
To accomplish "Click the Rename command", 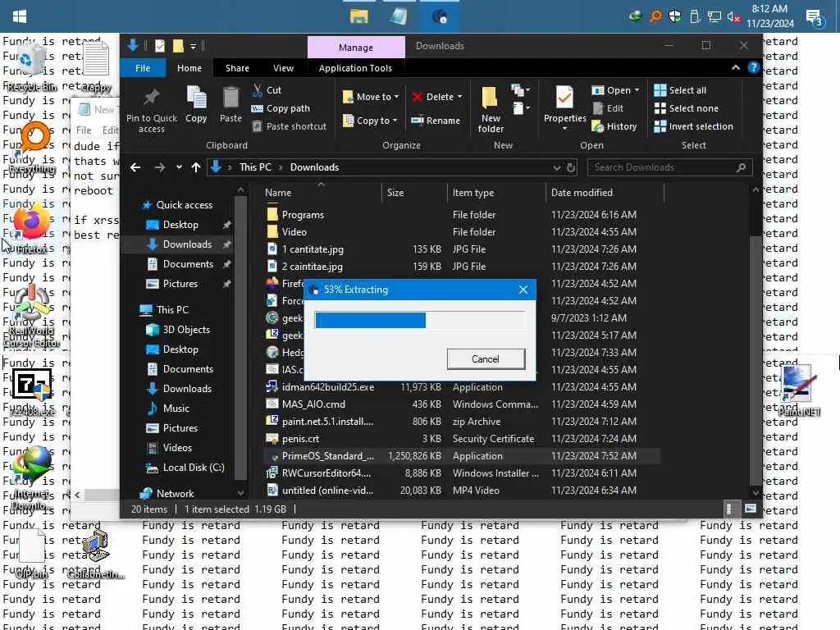I will click(x=436, y=121).
